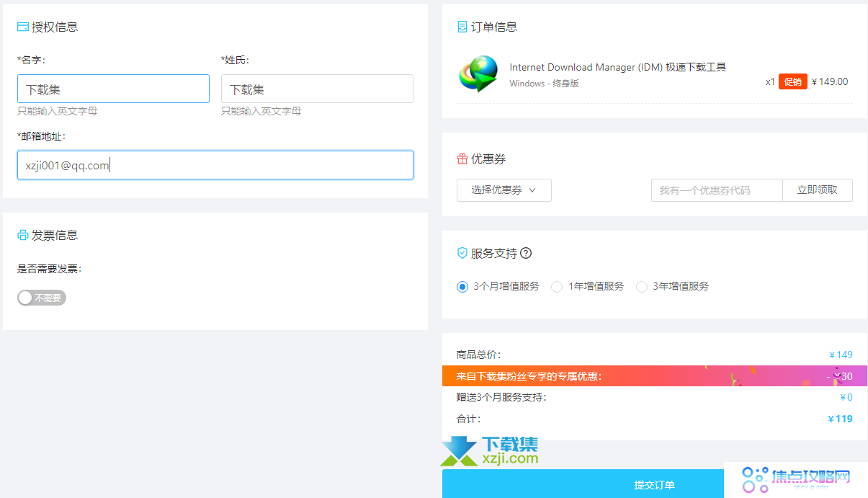Click the 邮箱地址 email input field
The image size is (868, 498).
pos(215,165)
